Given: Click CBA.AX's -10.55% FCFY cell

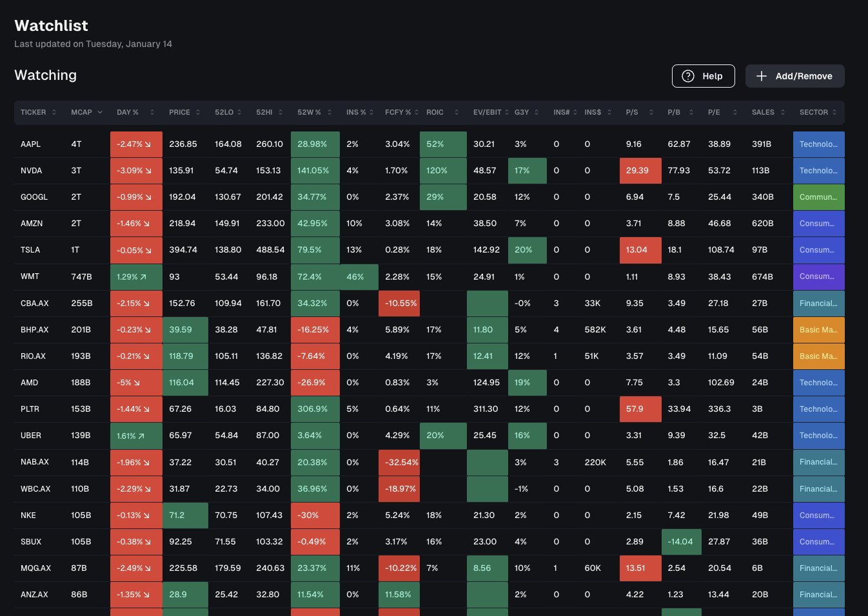Looking at the screenshot, I should 399,303.
